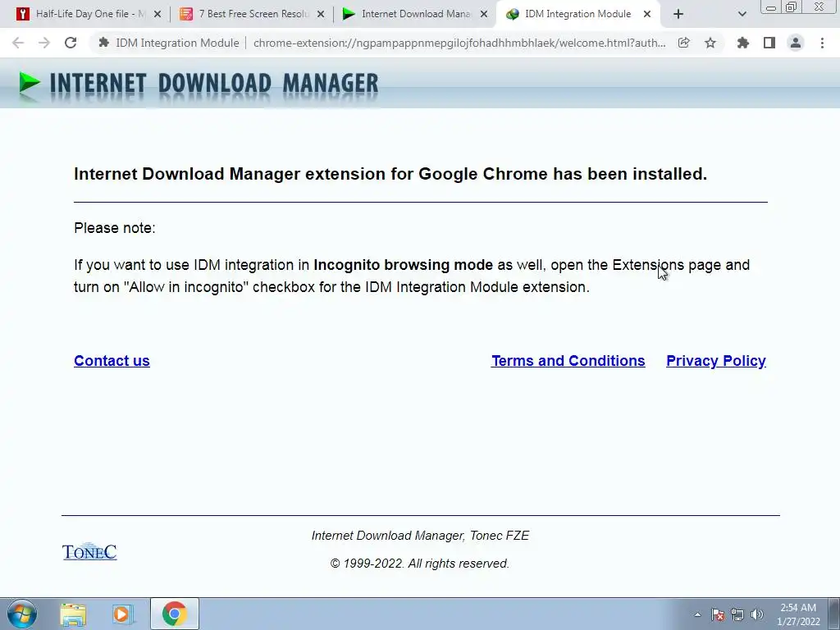Click the 7 Best Free Screen tab favicon
The image size is (840, 630).
(x=186, y=15)
